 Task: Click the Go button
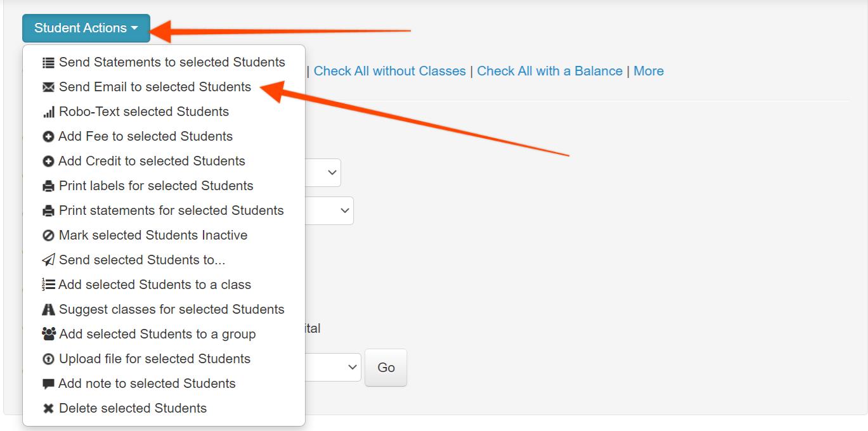click(x=386, y=368)
